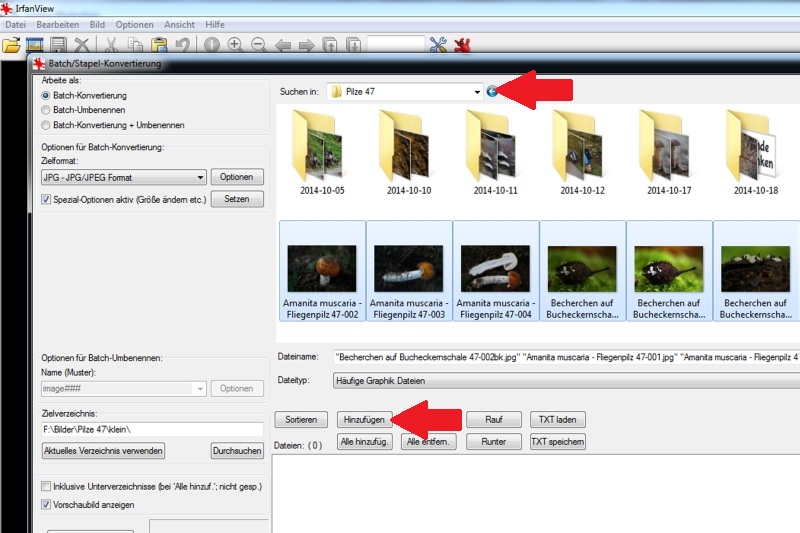This screenshot has width=800, height=533.
Task: Toggle Spezial-Optionen aktiv checkbox
Action: coord(46,199)
